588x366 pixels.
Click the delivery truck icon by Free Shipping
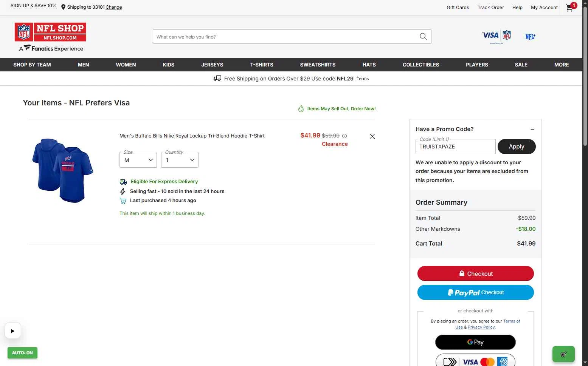click(217, 79)
